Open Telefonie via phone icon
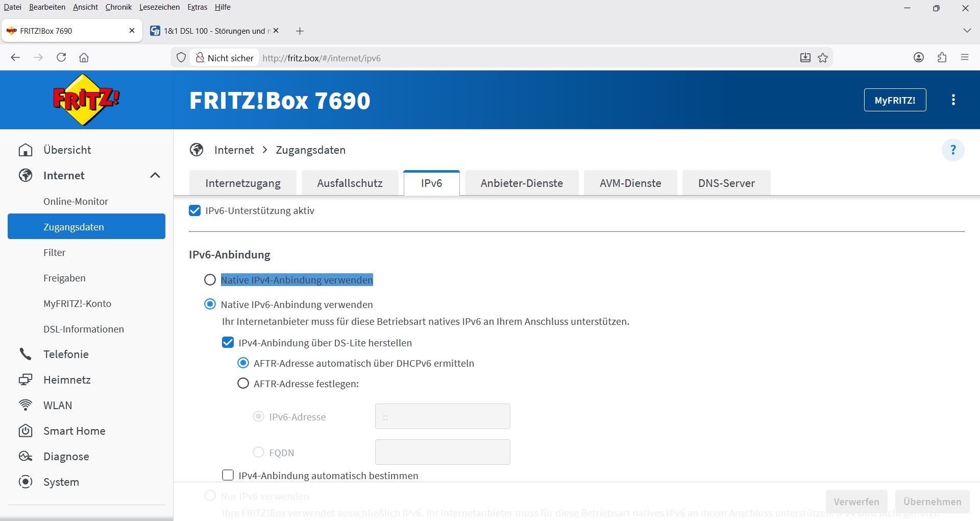 click(26, 354)
